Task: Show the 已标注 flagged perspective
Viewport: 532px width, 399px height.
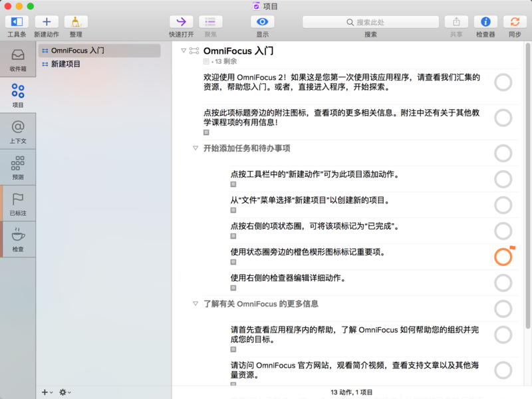Action: 18,203
